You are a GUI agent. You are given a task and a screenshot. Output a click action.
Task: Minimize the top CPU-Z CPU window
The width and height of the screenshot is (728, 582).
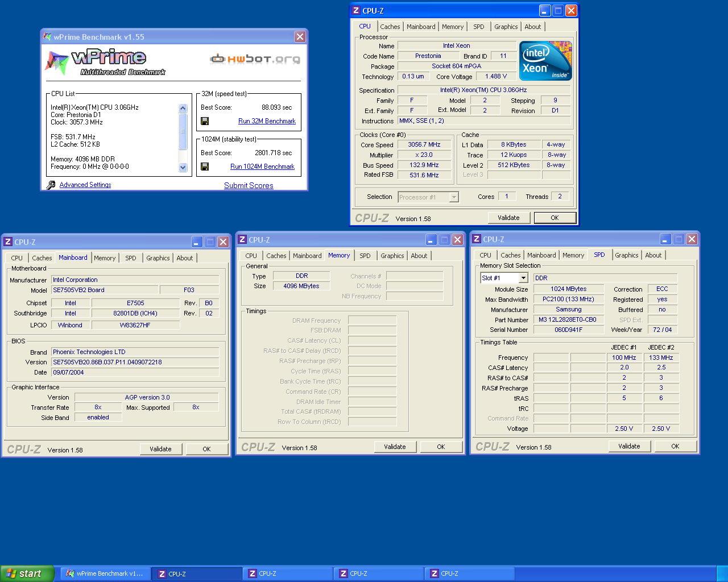[x=545, y=10]
